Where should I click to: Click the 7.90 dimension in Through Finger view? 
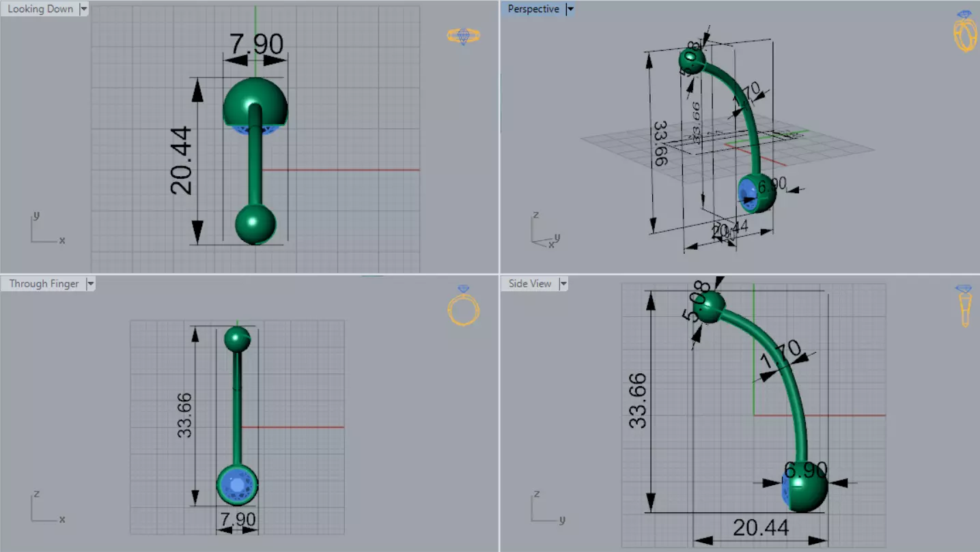tap(238, 520)
